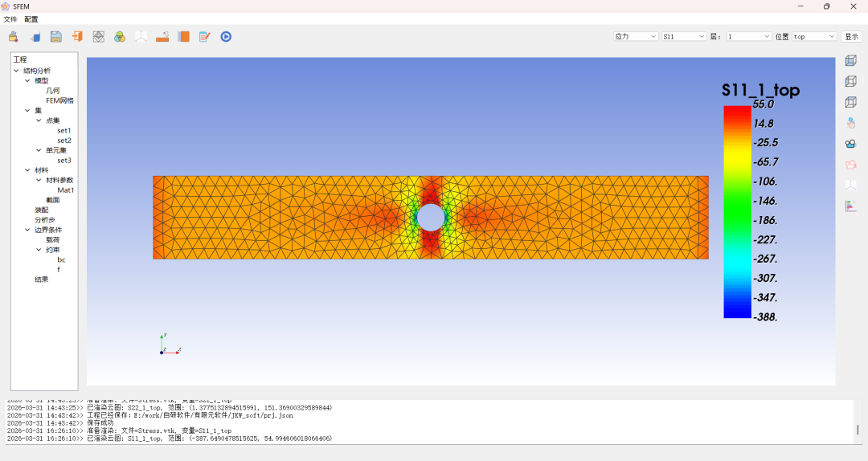Viewport: 868px width, 461px height.
Task: Click the 显示 button
Action: (x=851, y=36)
